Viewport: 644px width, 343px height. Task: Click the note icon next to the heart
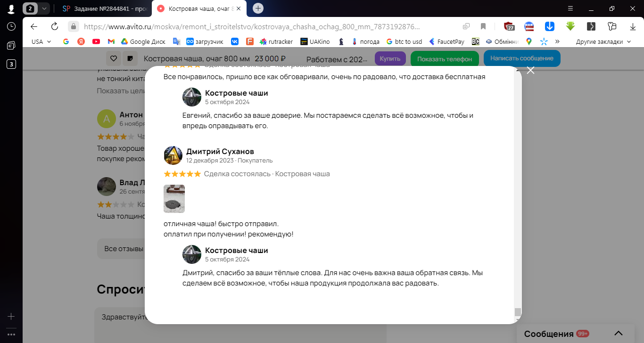[x=130, y=59]
